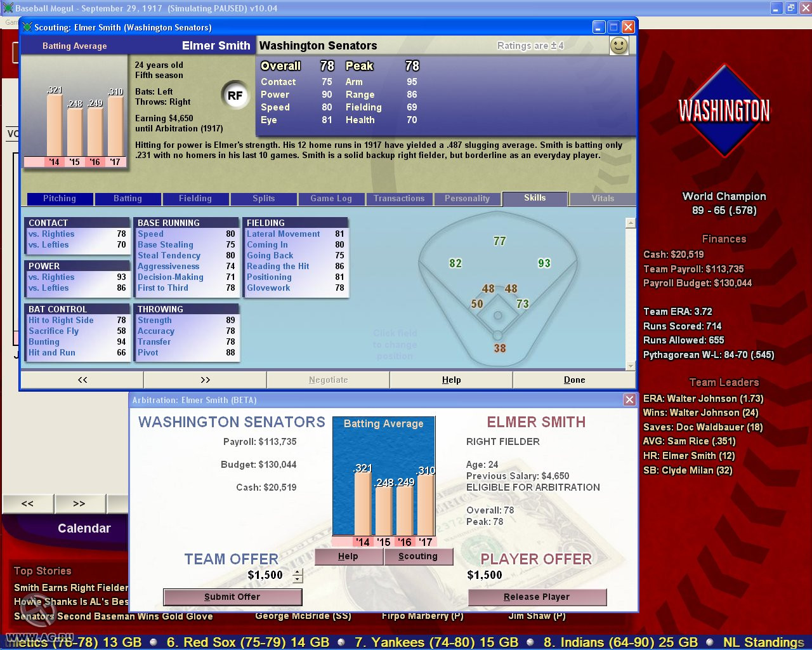812x650 pixels.
Task: Click the Release Player button
Action: coord(537,597)
